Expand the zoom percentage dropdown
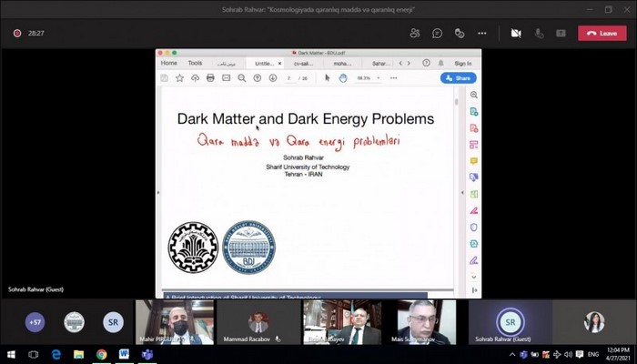The image size is (637, 364). 380,78
